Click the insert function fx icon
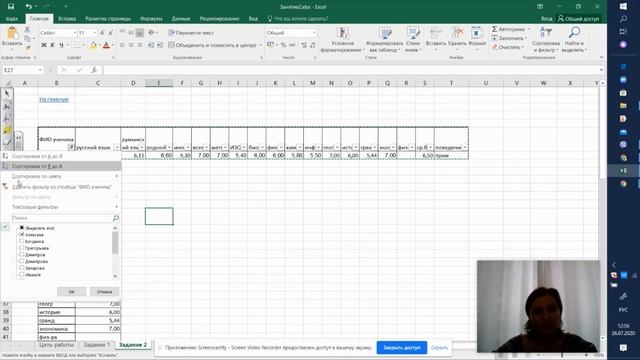The width and height of the screenshot is (640, 360). [x=93, y=70]
